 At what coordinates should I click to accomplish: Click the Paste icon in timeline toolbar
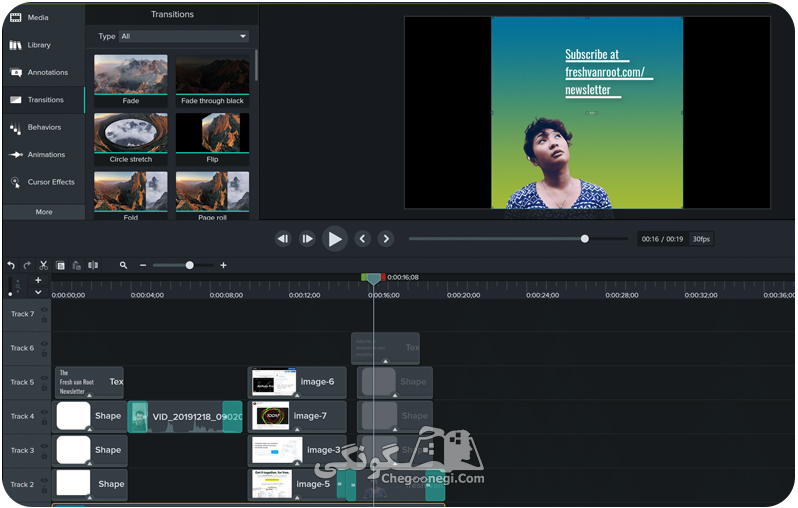76,265
